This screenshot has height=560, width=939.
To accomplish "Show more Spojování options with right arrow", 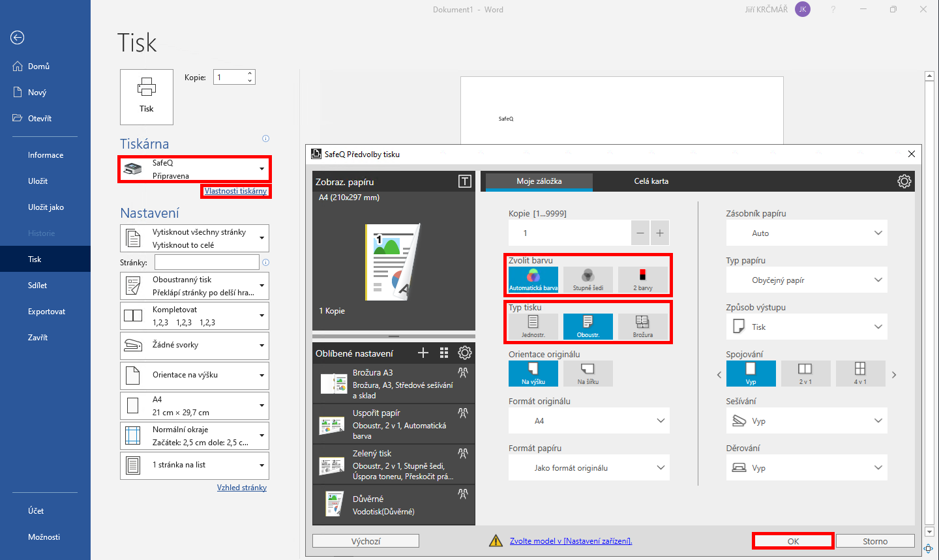I will [x=894, y=375].
